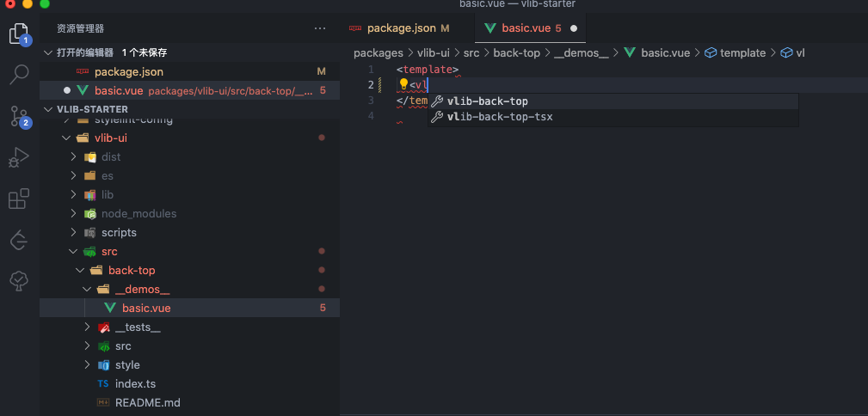Open the Source Control view icon

[20, 116]
